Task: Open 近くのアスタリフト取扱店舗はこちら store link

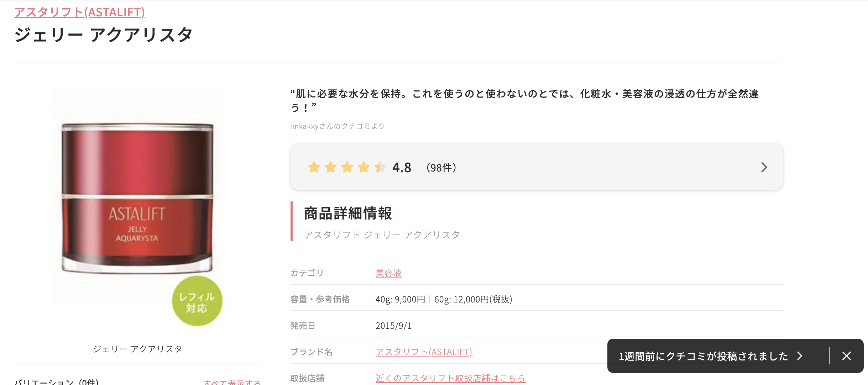Action: (x=450, y=378)
